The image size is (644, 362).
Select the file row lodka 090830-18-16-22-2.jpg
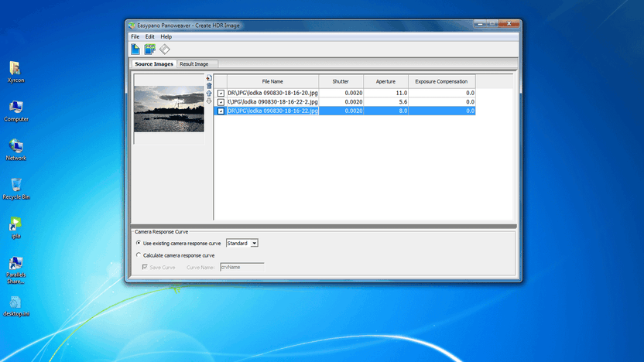pos(344,102)
